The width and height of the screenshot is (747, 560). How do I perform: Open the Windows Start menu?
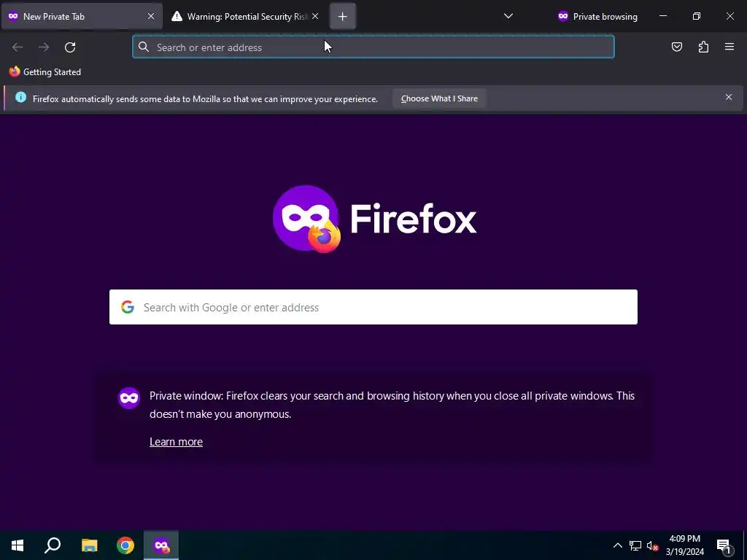point(18,545)
